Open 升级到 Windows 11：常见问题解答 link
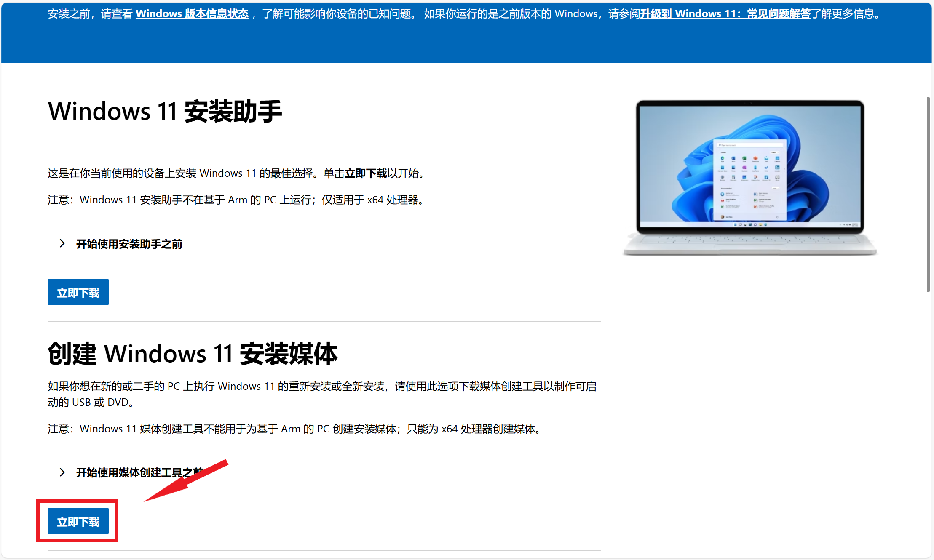Viewport: 934px width, 560px height. 725,14
